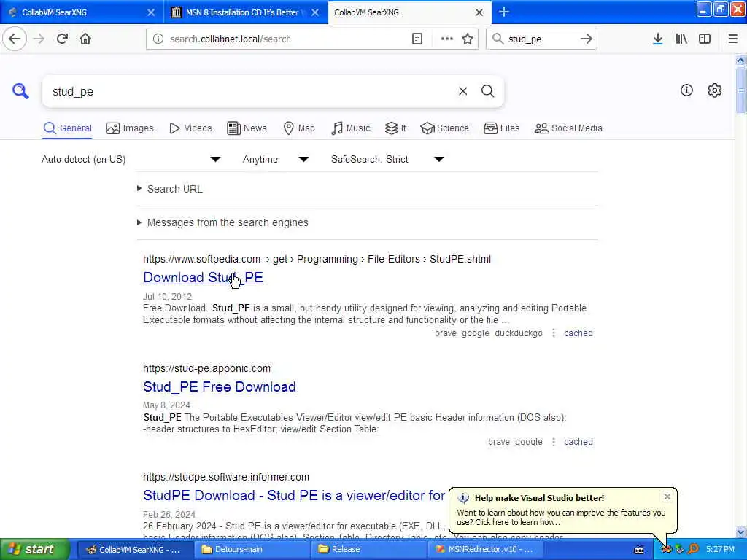
Task: Open the Download Stud_PE softpedia link
Action: 203,277
